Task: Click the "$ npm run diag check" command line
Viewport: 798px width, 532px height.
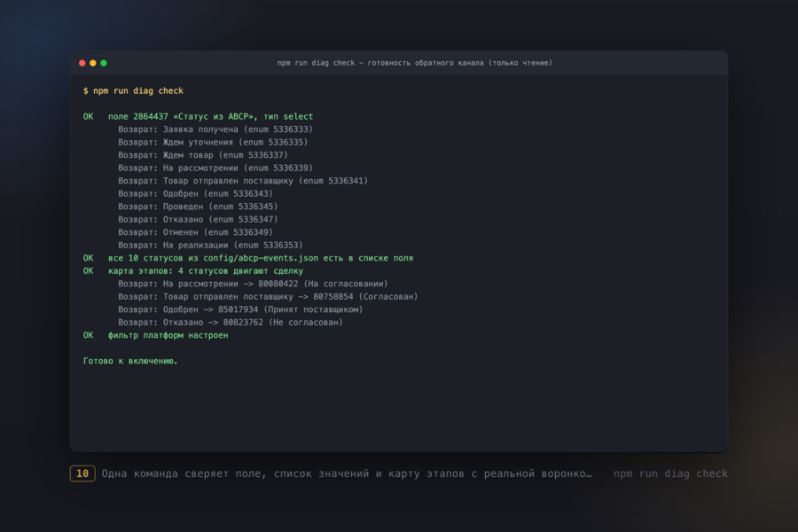Action: click(x=133, y=90)
